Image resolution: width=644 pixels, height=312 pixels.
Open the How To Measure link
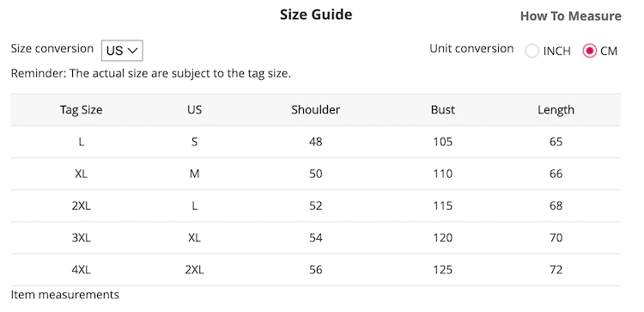(x=570, y=16)
